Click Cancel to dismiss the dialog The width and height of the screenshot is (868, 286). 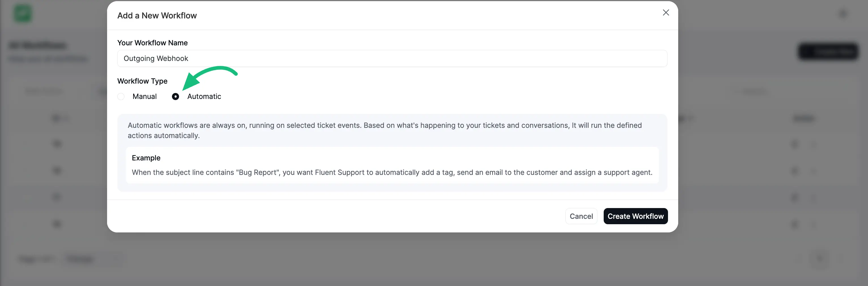coord(581,216)
